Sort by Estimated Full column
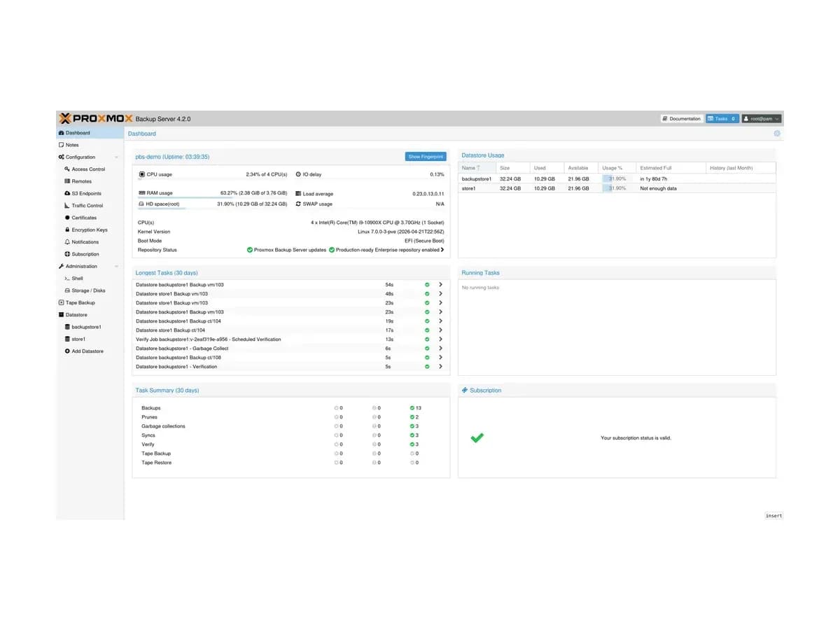The width and height of the screenshot is (840, 630). tap(671, 168)
